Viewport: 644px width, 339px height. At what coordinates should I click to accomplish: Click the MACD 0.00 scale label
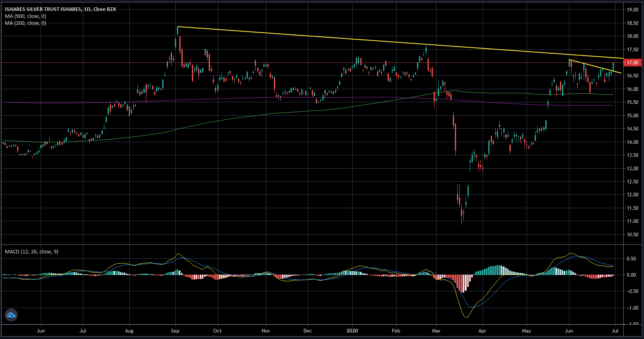(x=631, y=275)
